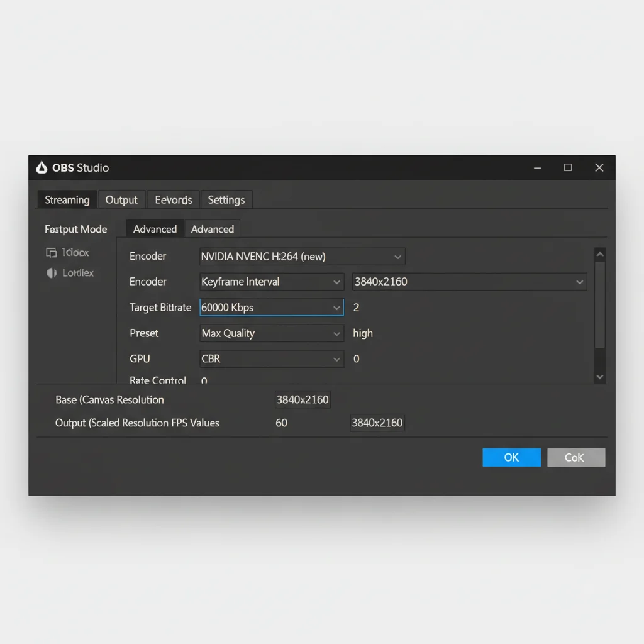Screen dimensions: 644x644
Task: Select the second Advanced sub-tab
Action: click(x=213, y=229)
